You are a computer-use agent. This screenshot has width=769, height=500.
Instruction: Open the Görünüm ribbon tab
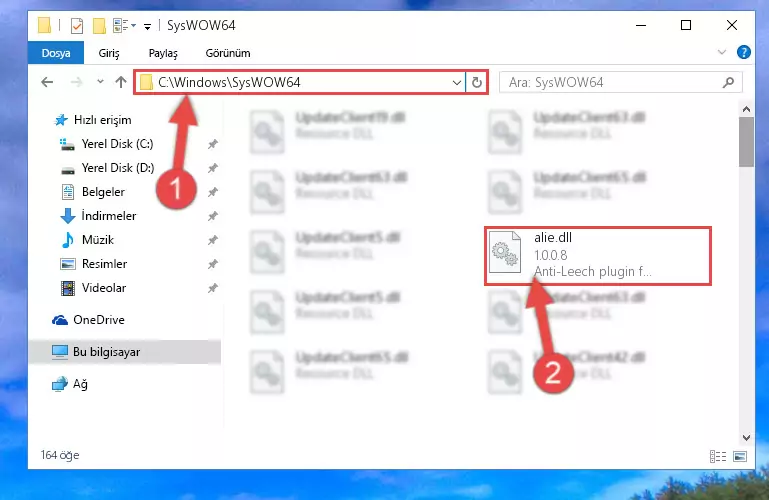tap(228, 53)
